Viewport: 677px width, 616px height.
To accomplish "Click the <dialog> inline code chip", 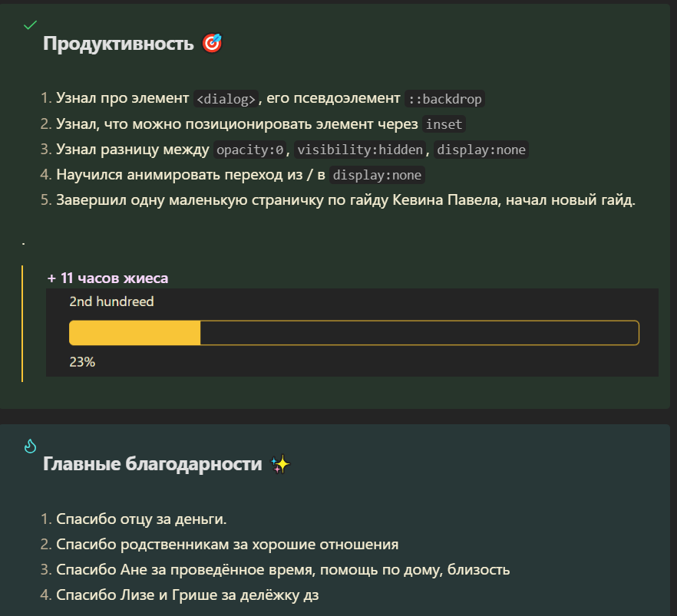I will tap(226, 99).
